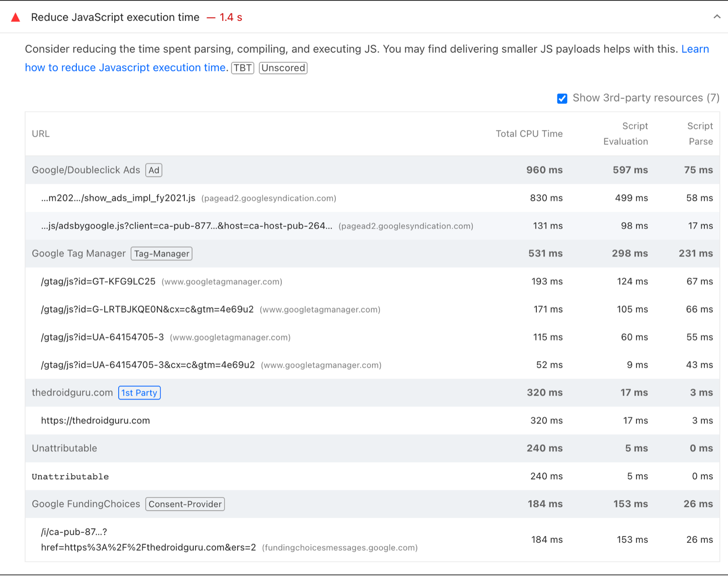Toggle Show 3rd-party resources checkbox

[x=562, y=98]
